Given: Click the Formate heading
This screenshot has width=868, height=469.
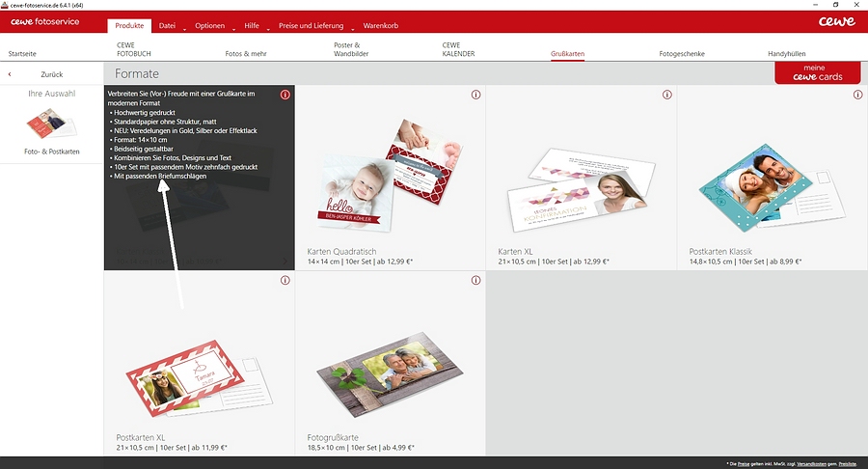Looking at the screenshot, I should pos(137,73).
